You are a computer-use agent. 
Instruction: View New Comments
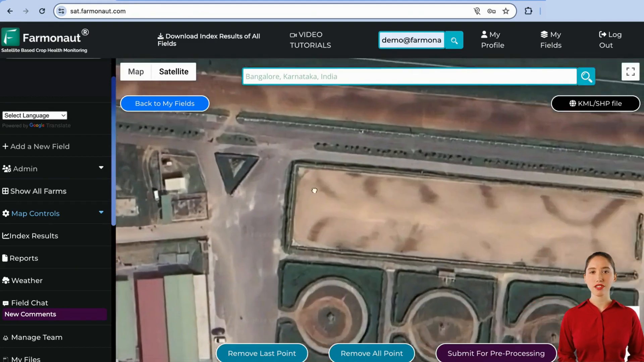54,314
